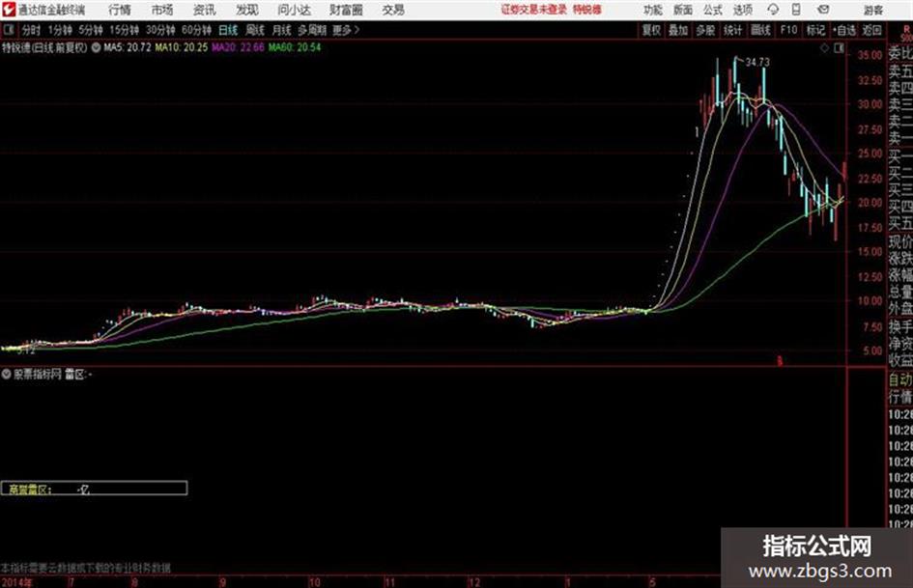This screenshot has height=588, width=913.
Task: Open the 资讯 menu
Action: [x=205, y=10]
